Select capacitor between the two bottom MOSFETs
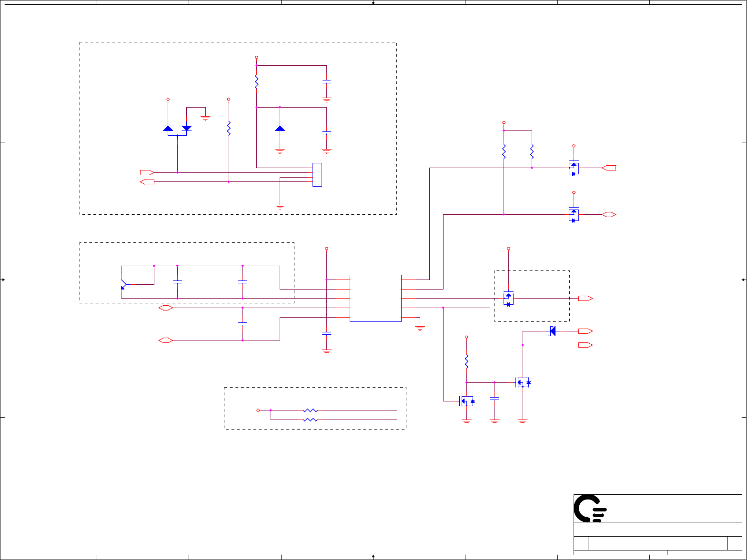Screen dimensions: 747x560 point(495,398)
